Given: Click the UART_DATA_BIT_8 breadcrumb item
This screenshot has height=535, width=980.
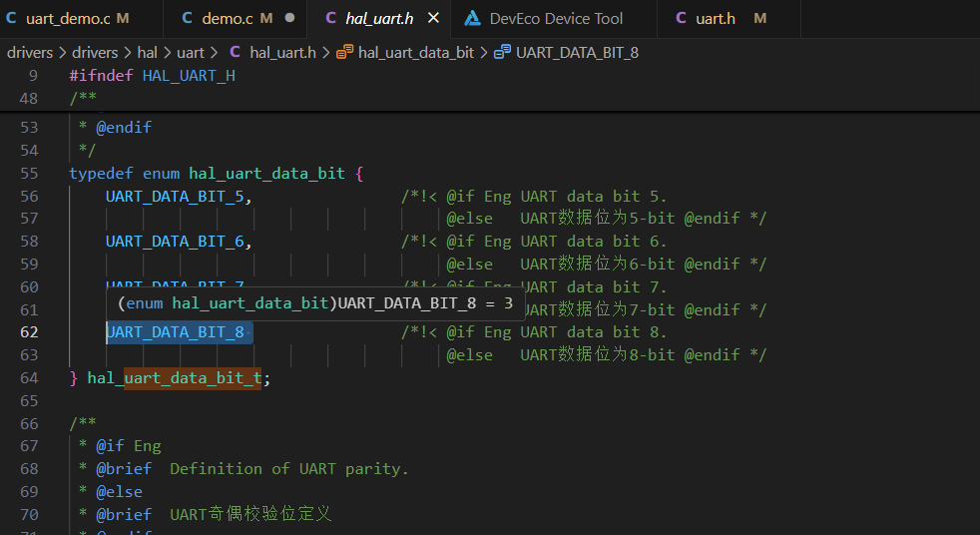Looking at the screenshot, I should click(578, 53).
